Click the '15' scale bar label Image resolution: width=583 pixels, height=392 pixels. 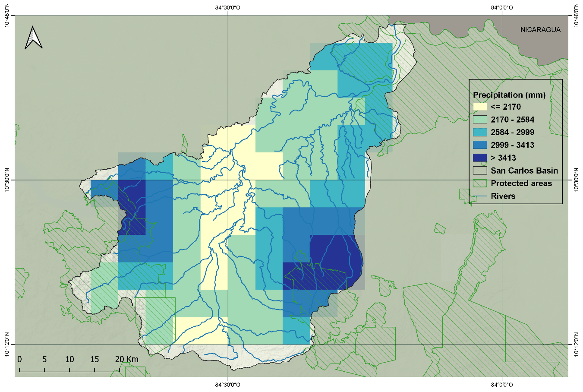(x=95, y=359)
